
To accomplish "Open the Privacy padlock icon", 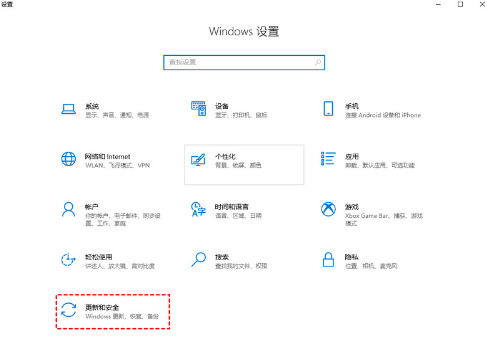I will 328,260.
